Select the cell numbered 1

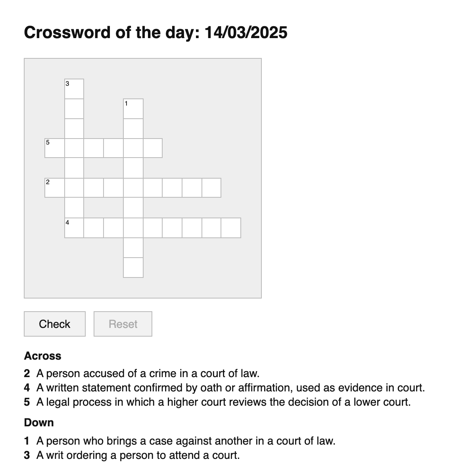[x=133, y=108]
